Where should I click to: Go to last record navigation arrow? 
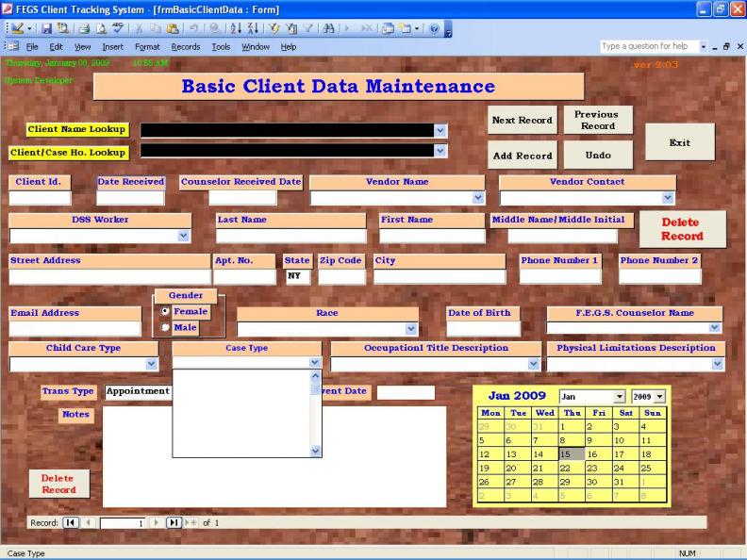[x=174, y=522]
